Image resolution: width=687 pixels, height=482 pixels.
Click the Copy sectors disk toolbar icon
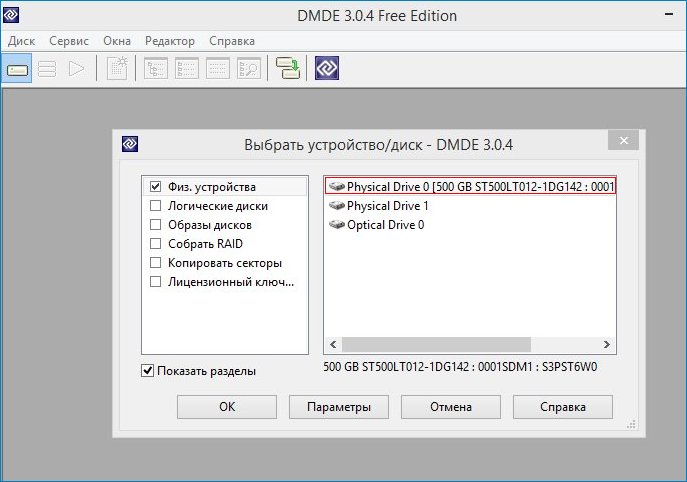point(288,68)
